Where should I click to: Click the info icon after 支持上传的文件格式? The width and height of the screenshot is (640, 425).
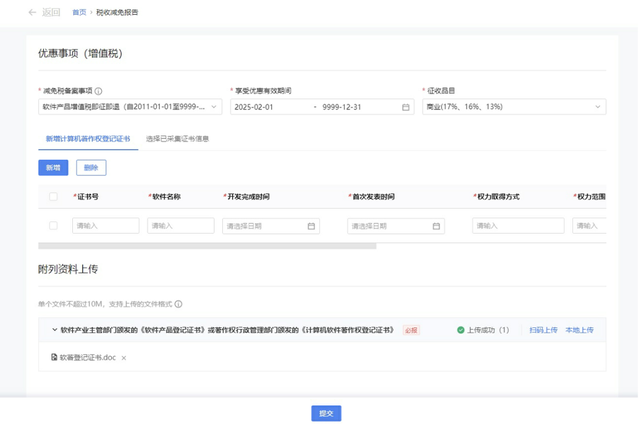[x=178, y=304]
